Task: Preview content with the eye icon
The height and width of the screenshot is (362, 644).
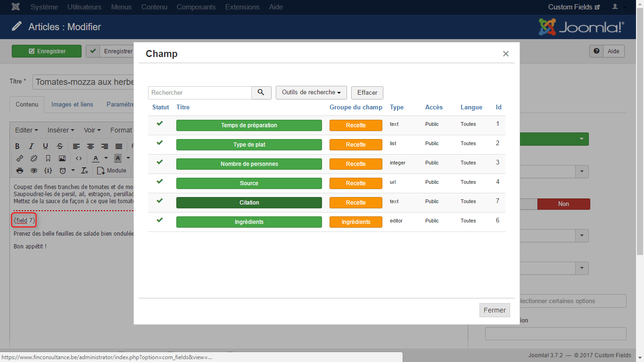Action: point(34,171)
